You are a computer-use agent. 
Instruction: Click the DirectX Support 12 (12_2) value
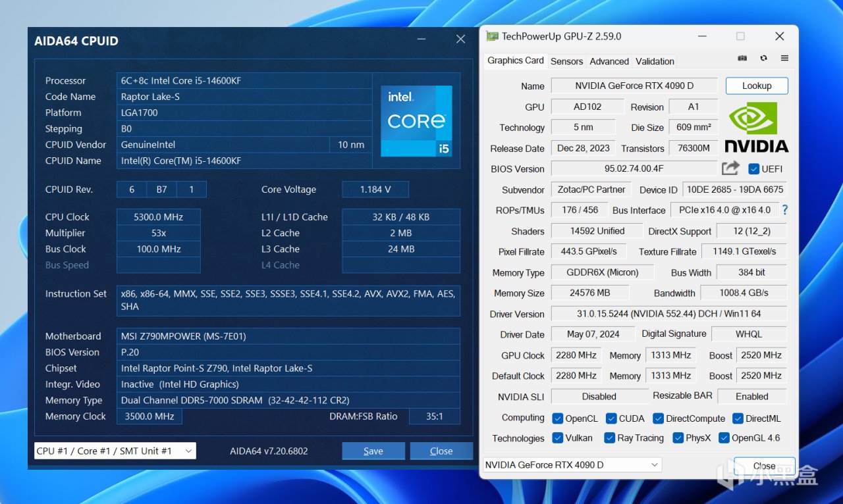tap(751, 231)
